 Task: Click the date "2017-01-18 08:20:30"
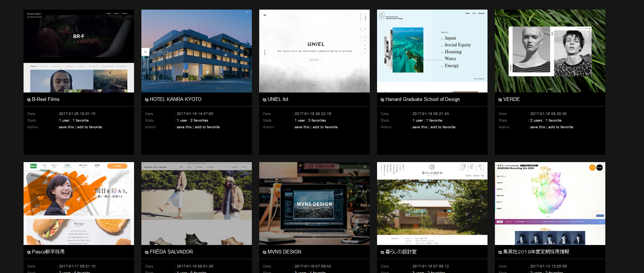[548, 114]
